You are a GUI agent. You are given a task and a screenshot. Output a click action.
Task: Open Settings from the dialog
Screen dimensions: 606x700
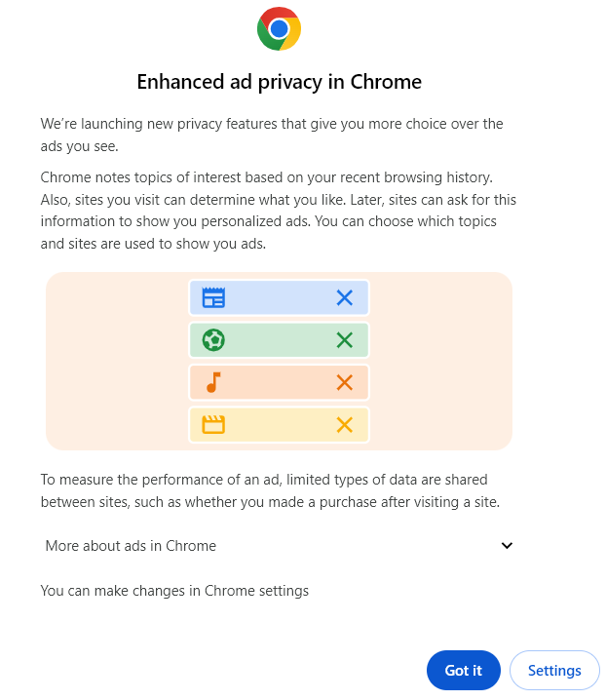point(554,670)
